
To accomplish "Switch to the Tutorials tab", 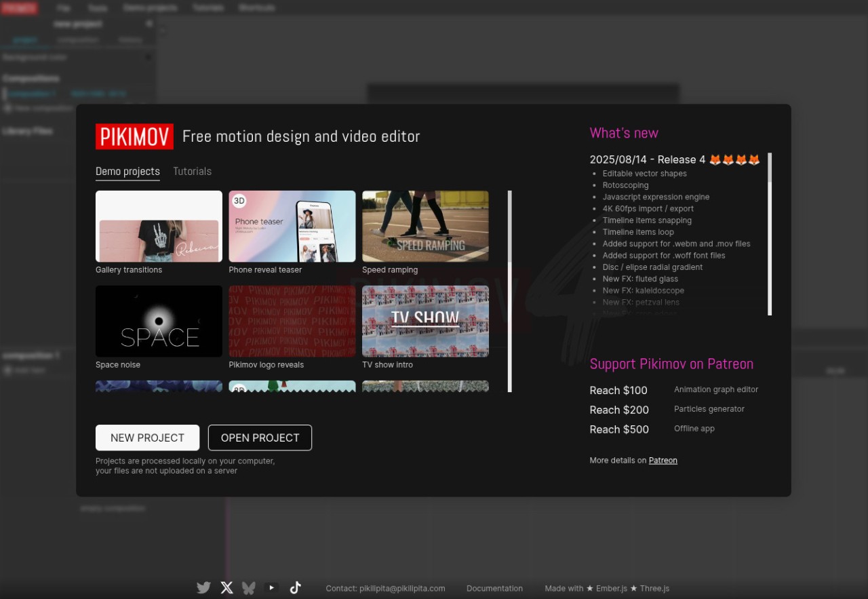I will point(192,171).
